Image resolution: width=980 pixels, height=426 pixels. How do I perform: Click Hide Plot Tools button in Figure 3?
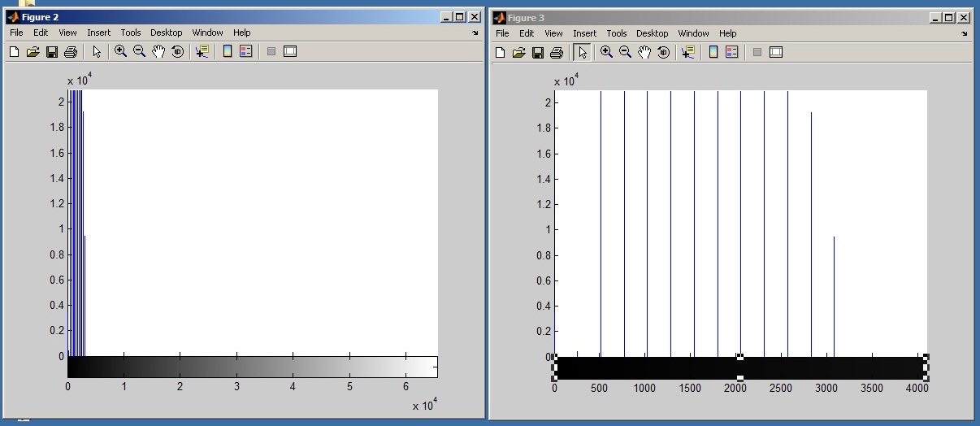pos(757,52)
